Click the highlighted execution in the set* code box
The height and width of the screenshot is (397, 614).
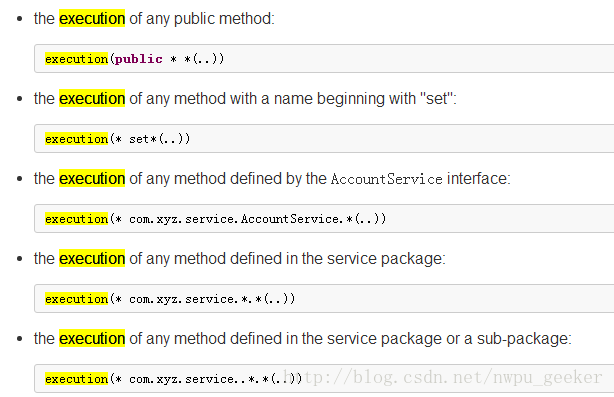pos(76,139)
